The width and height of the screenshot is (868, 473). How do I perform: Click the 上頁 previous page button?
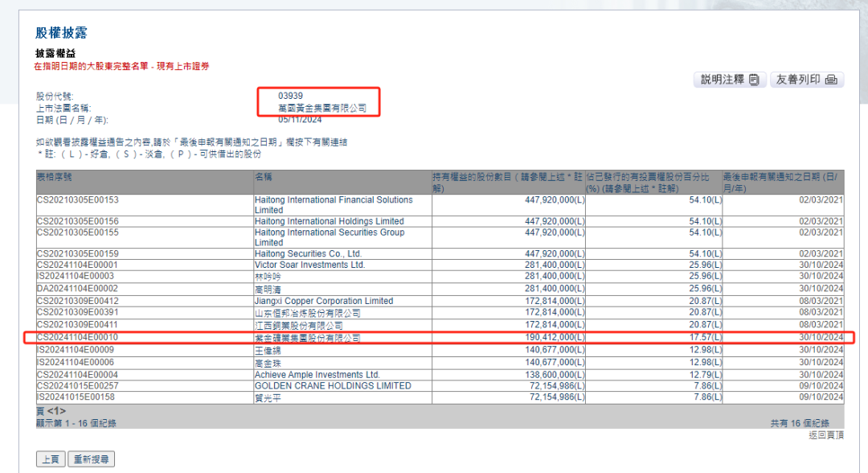pyautogui.click(x=51, y=459)
